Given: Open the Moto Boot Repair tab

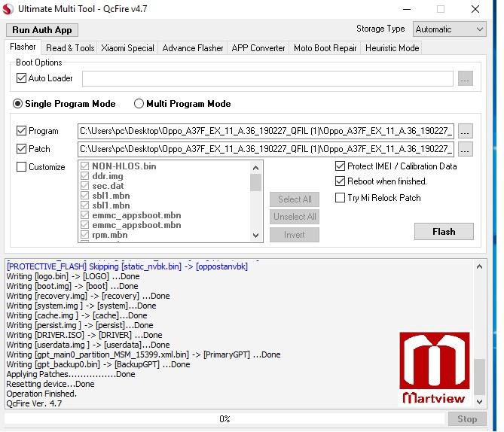Looking at the screenshot, I should [x=325, y=48].
